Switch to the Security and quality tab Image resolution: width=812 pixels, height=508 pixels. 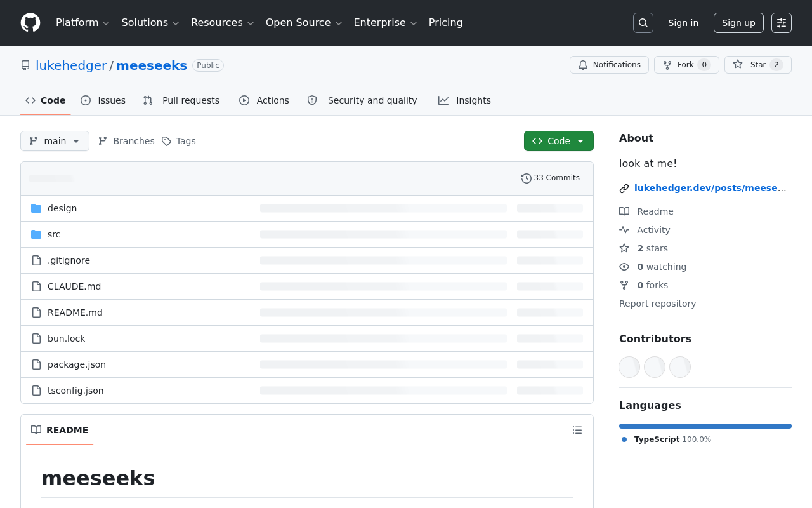[362, 100]
